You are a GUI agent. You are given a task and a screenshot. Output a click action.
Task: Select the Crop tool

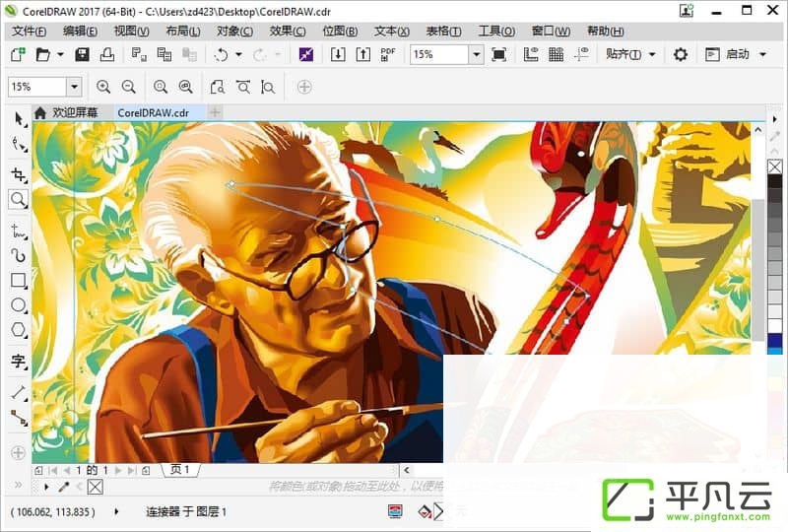coord(19,174)
